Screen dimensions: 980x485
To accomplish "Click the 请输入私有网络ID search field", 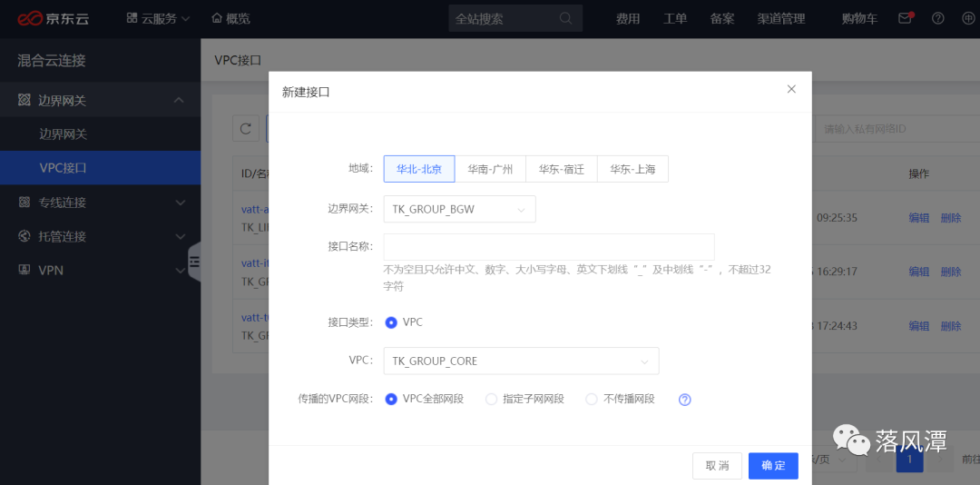I will pyautogui.click(x=897, y=129).
